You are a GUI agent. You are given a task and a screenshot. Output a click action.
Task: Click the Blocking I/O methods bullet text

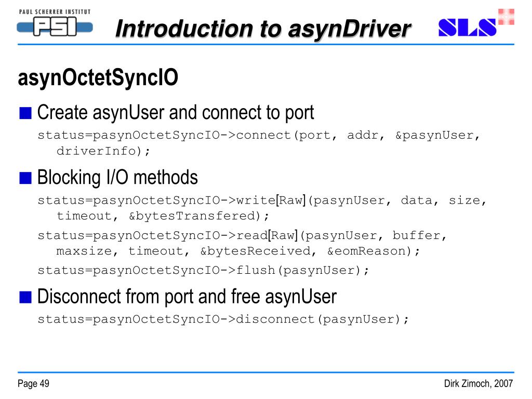coord(117,178)
